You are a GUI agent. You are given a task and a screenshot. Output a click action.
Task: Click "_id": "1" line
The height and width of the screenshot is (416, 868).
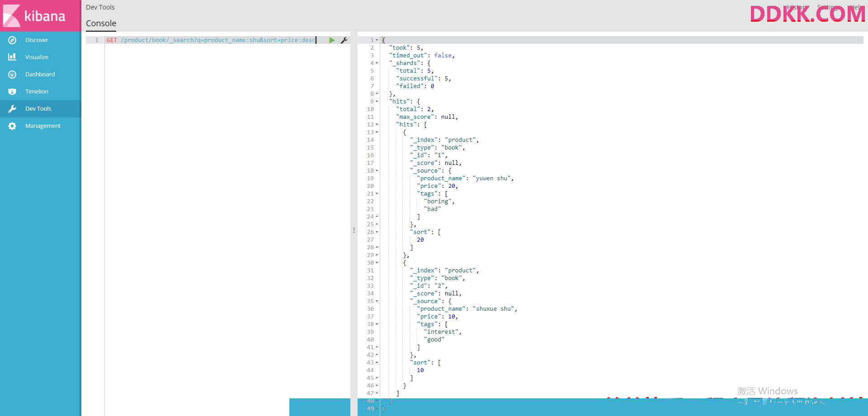coord(429,155)
